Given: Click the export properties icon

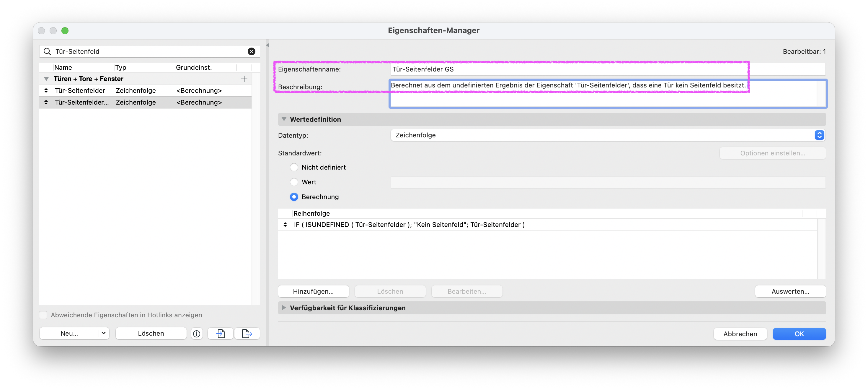Looking at the screenshot, I should (x=247, y=333).
